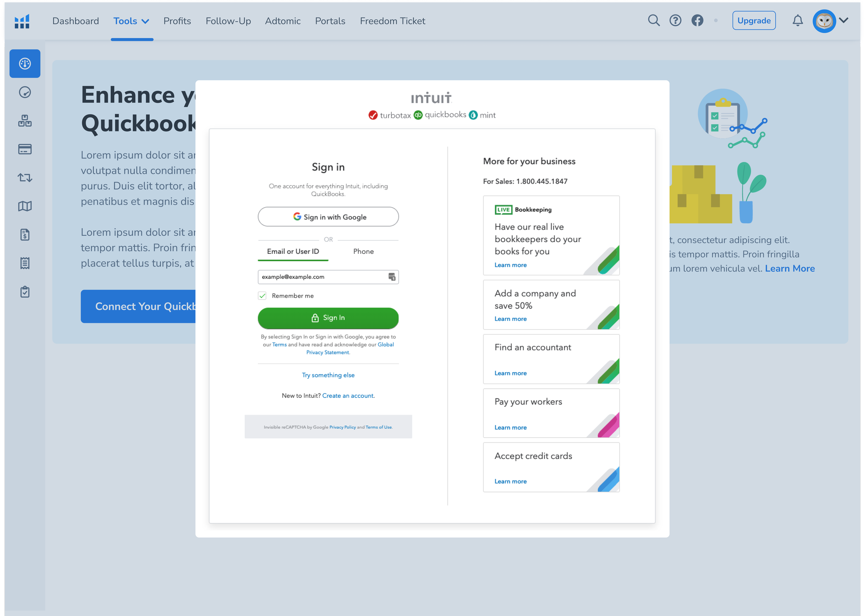
Task: Click Sign in with Google
Action: 328,217
